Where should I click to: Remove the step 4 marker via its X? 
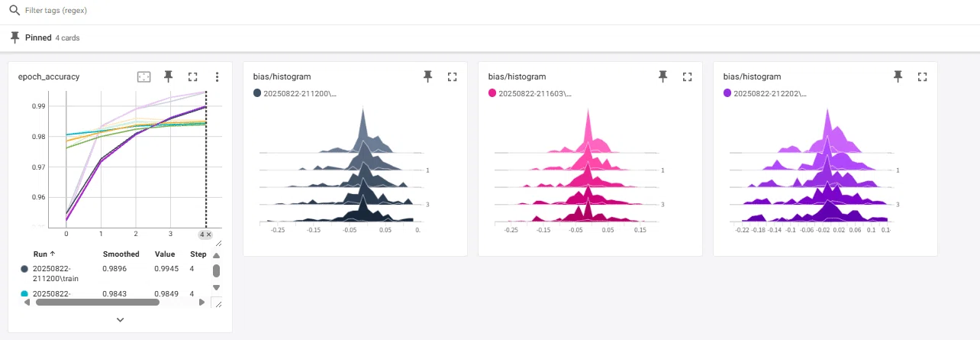(208, 235)
